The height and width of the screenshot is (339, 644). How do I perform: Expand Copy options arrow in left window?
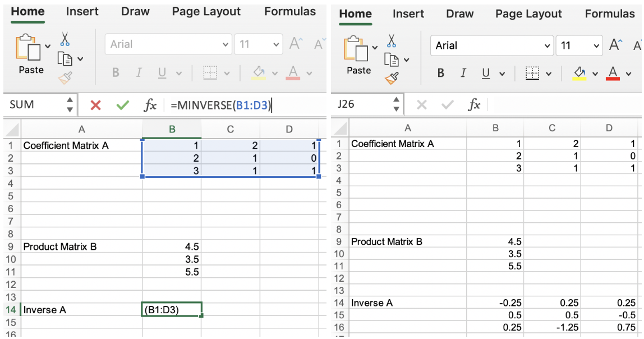[81, 59]
